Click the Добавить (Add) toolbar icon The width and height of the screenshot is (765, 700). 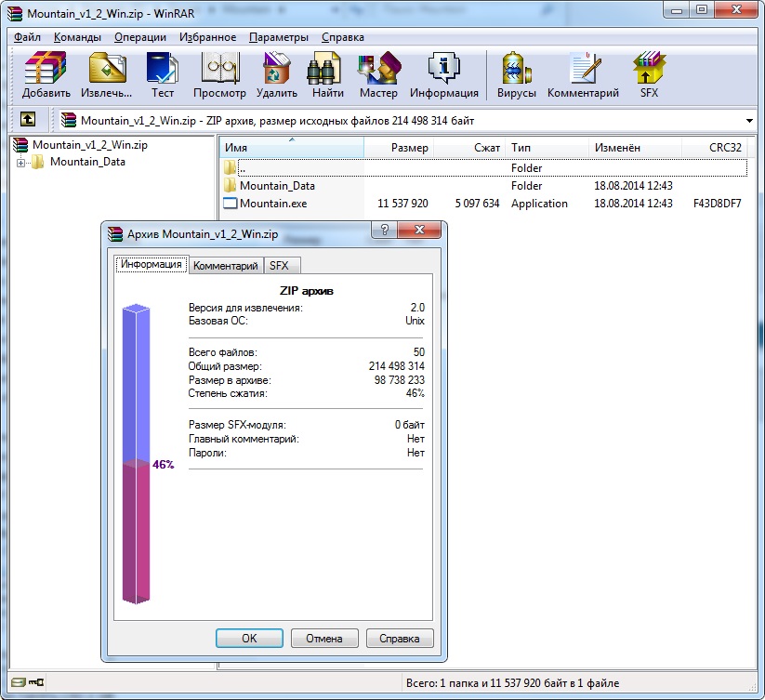pyautogui.click(x=46, y=74)
